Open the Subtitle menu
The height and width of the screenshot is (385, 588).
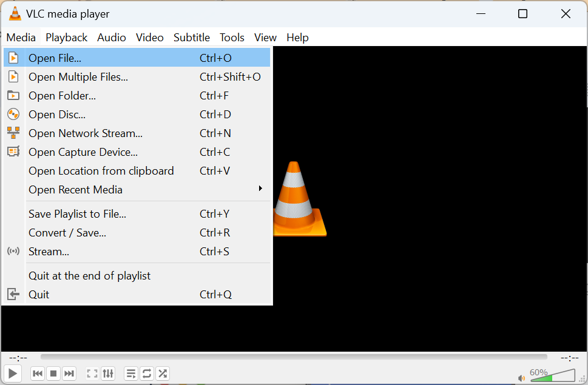192,37
